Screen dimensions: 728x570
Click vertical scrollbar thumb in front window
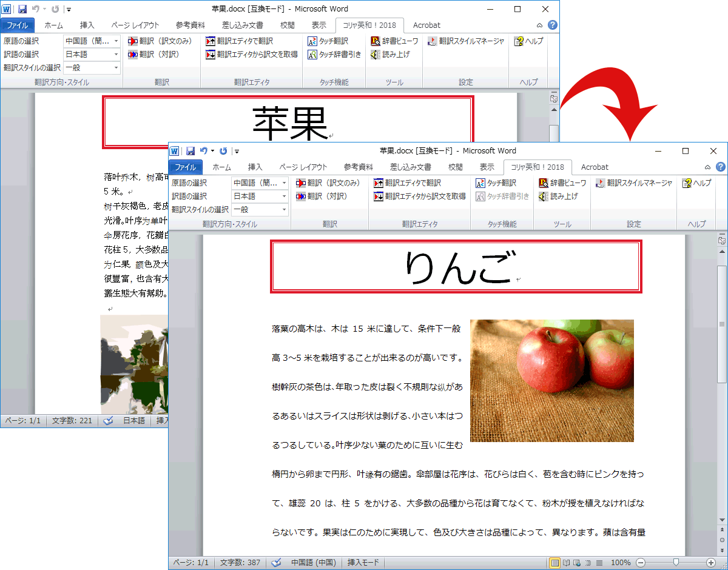click(x=722, y=324)
